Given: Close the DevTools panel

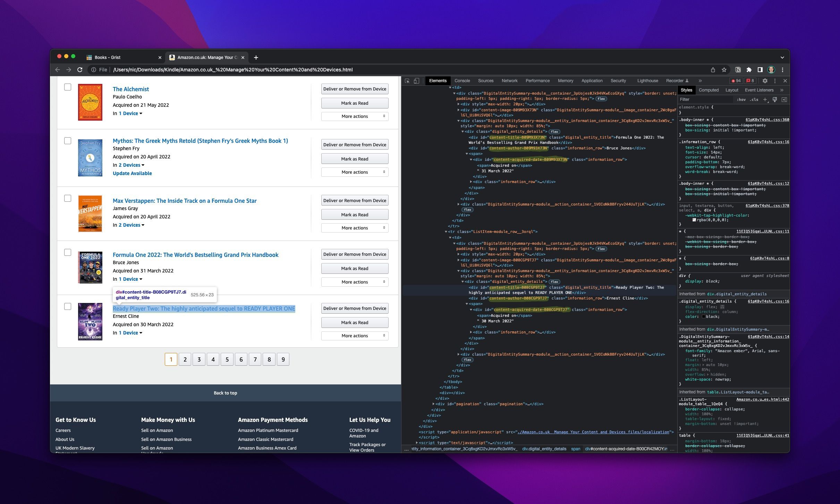Looking at the screenshot, I should click(785, 81).
